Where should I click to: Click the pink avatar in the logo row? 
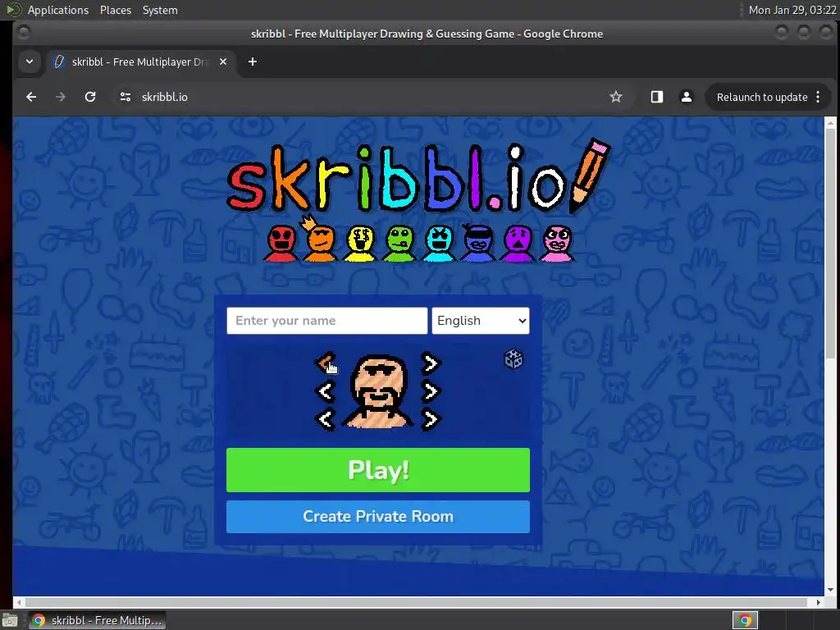(557, 243)
